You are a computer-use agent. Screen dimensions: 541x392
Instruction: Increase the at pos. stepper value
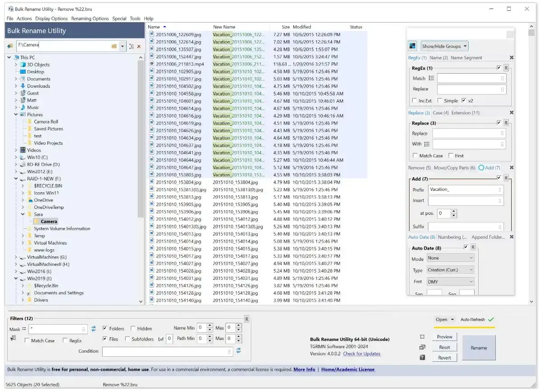(454, 211)
